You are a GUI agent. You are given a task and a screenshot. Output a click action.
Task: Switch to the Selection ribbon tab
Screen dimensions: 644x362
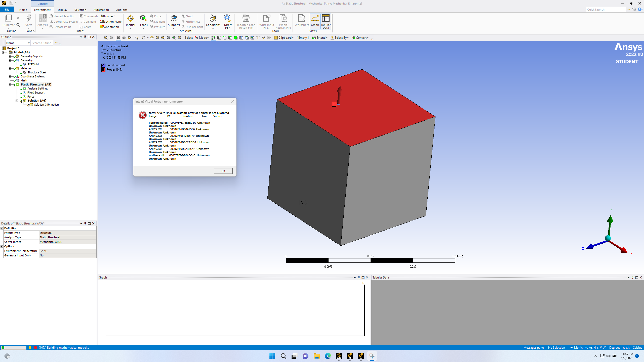(x=80, y=10)
